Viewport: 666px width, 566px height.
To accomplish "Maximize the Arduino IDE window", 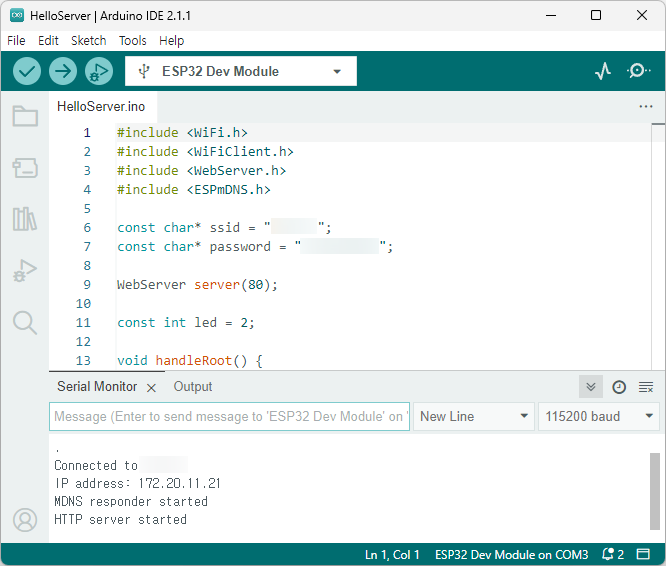I will 596,15.
